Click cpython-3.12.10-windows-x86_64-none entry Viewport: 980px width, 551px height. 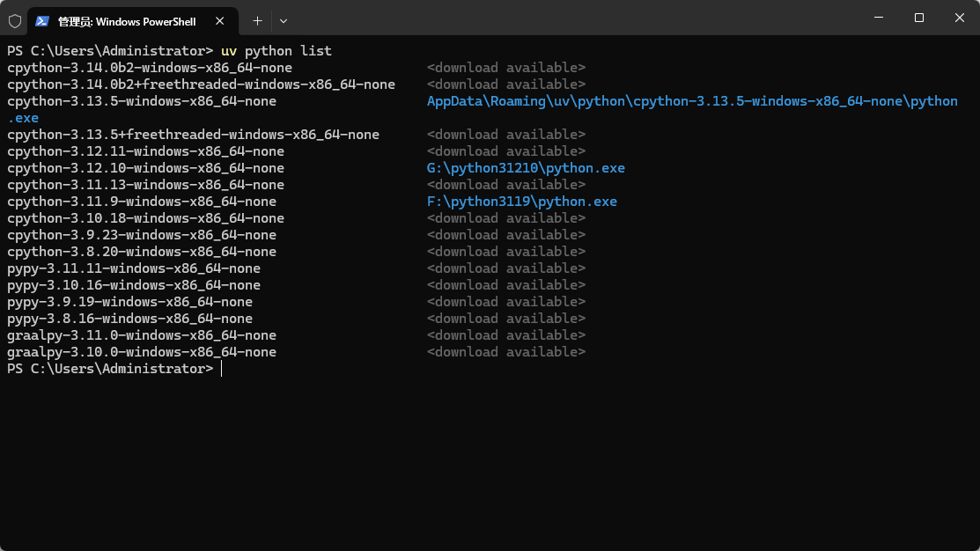click(x=145, y=168)
